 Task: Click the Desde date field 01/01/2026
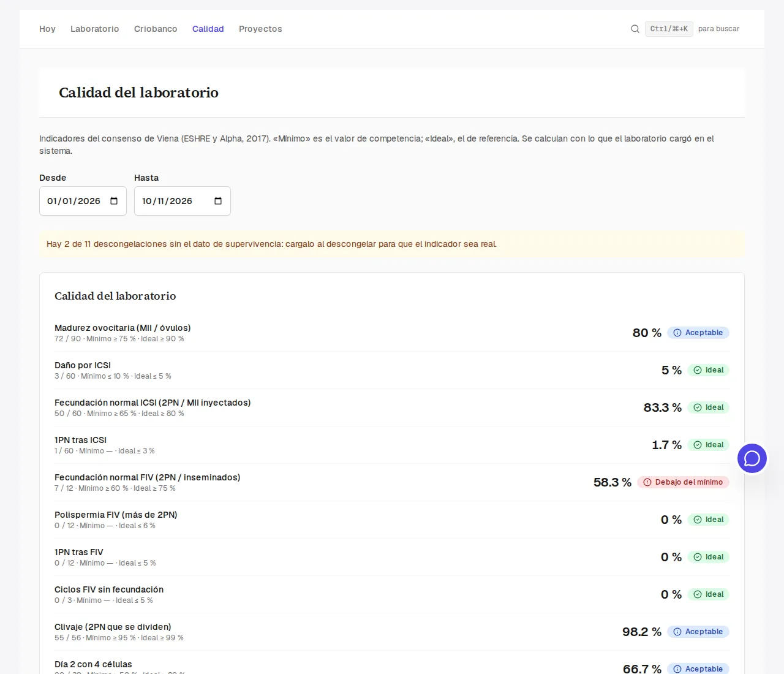(83, 201)
